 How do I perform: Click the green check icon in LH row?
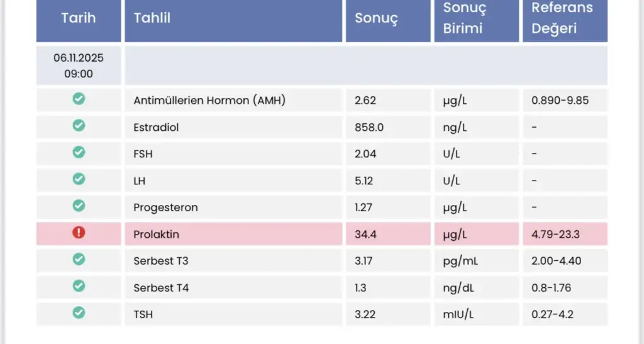point(79,179)
